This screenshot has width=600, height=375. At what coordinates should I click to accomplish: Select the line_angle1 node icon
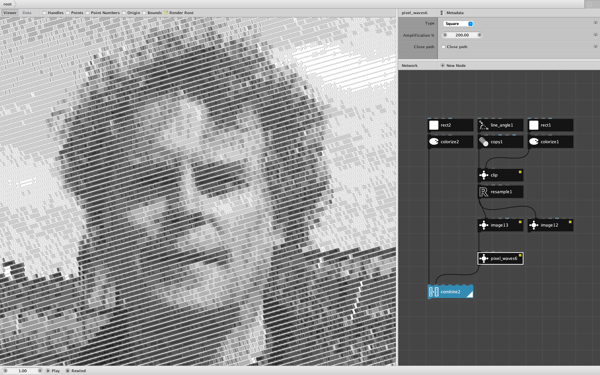point(484,125)
